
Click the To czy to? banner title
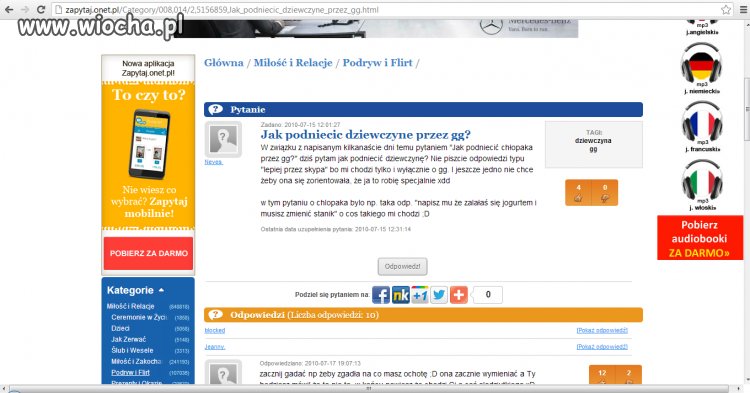click(x=149, y=95)
